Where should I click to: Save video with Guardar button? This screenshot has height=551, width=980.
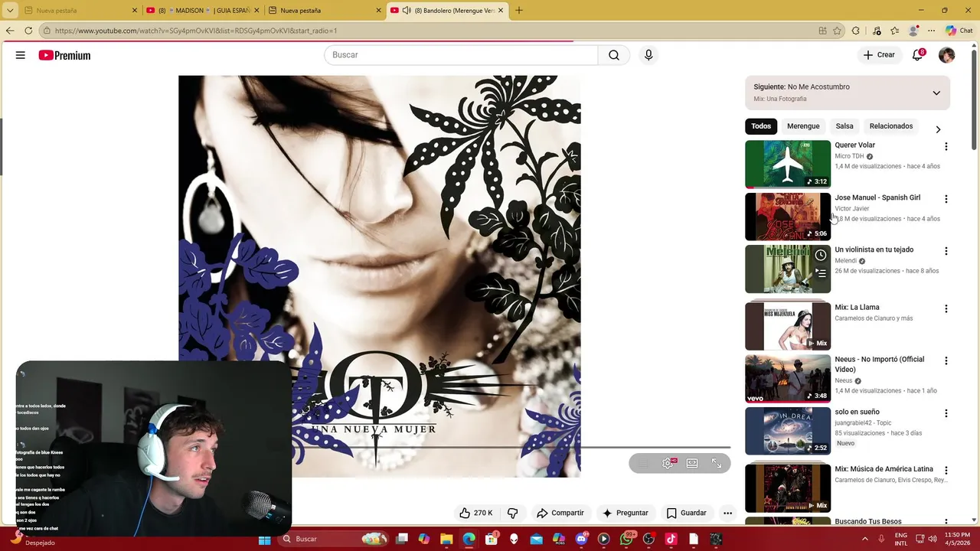pos(686,513)
